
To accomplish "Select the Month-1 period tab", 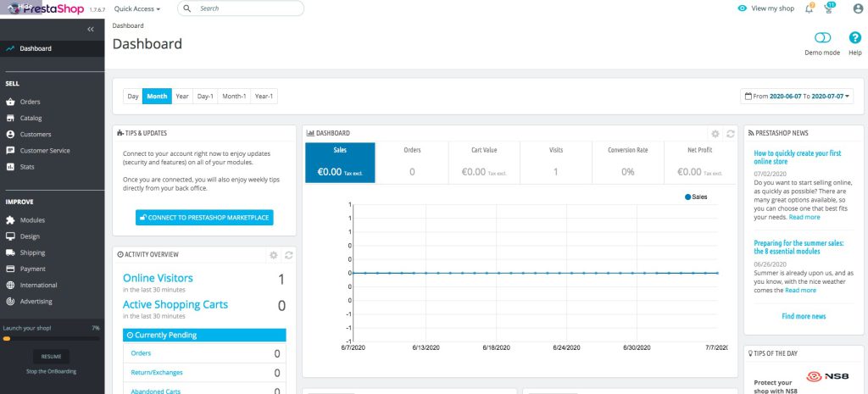I will coord(234,97).
